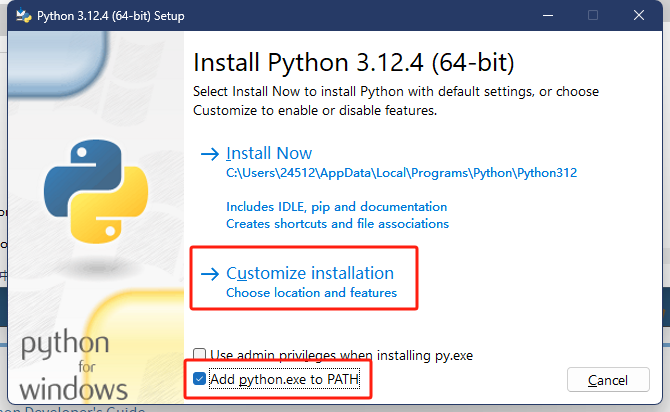Click the 'python for windows' branding text
The width and height of the screenshot is (670, 412).
(67, 365)
